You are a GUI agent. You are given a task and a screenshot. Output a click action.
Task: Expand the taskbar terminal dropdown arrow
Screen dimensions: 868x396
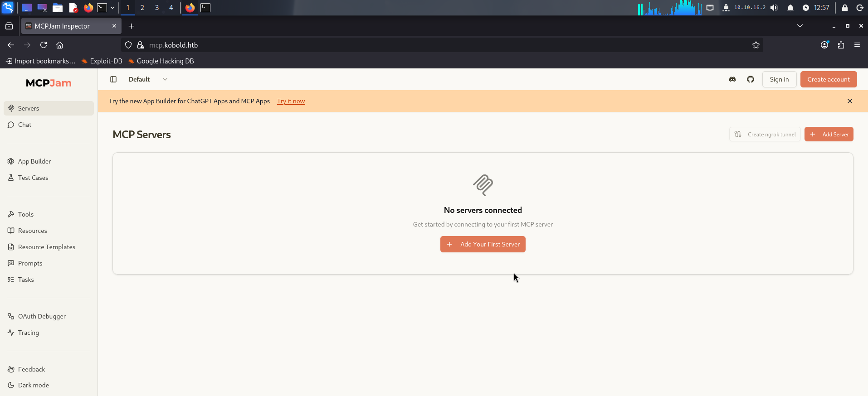click(x=112, y=8)
